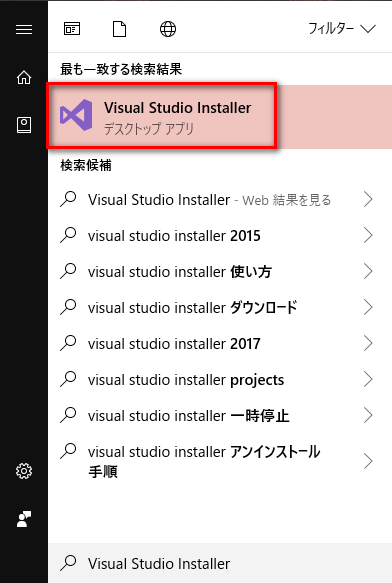Filter results by Apps icon

72,29
